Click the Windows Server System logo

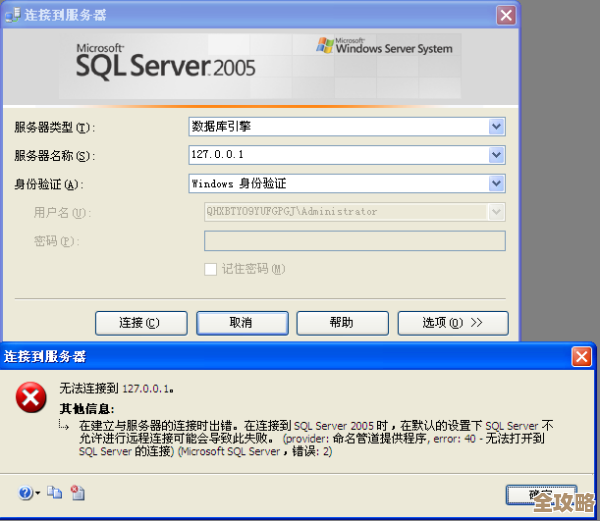[385, 46]
